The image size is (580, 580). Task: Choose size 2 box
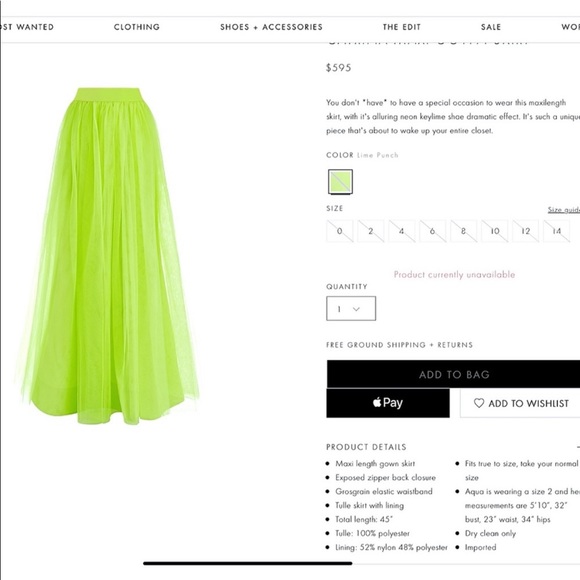pos(371,231)
